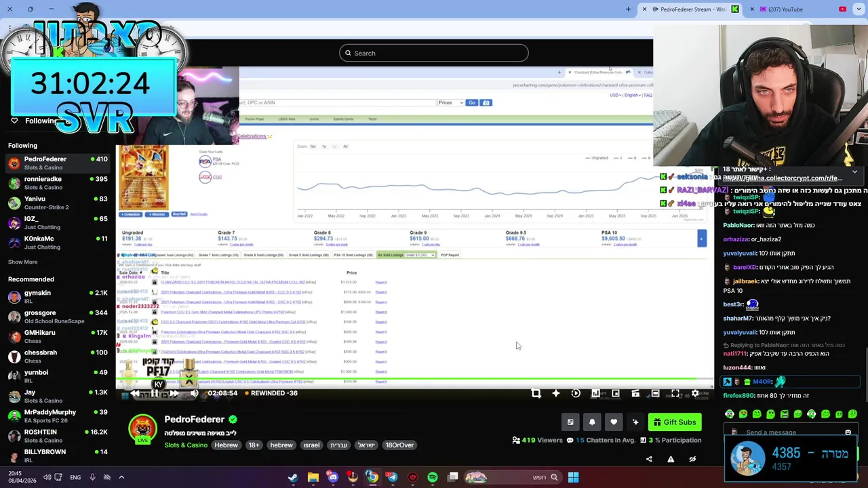Toggle the taskbar microphone icon
This screenshot has width=868, height=488.
(x=93, y=477)
